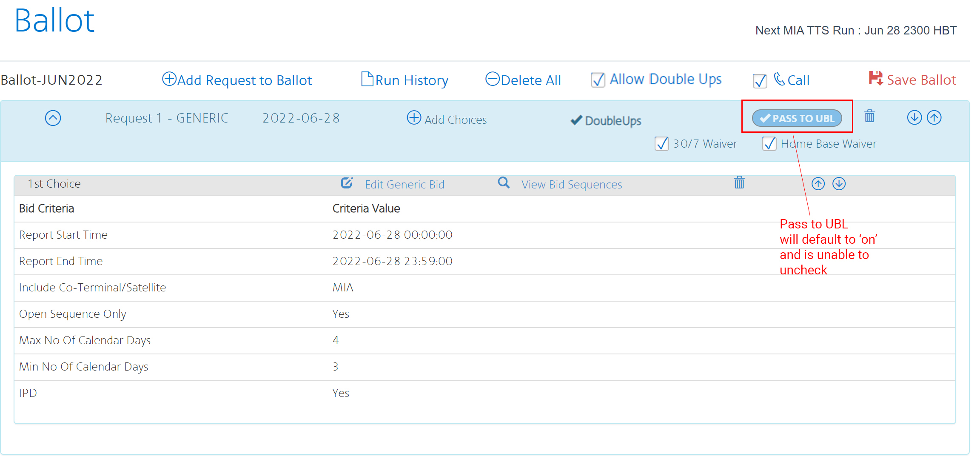Toggle the Allow Double Ups checkbox
This screenshot has height=462, width=980.
[x=598, y=80]
